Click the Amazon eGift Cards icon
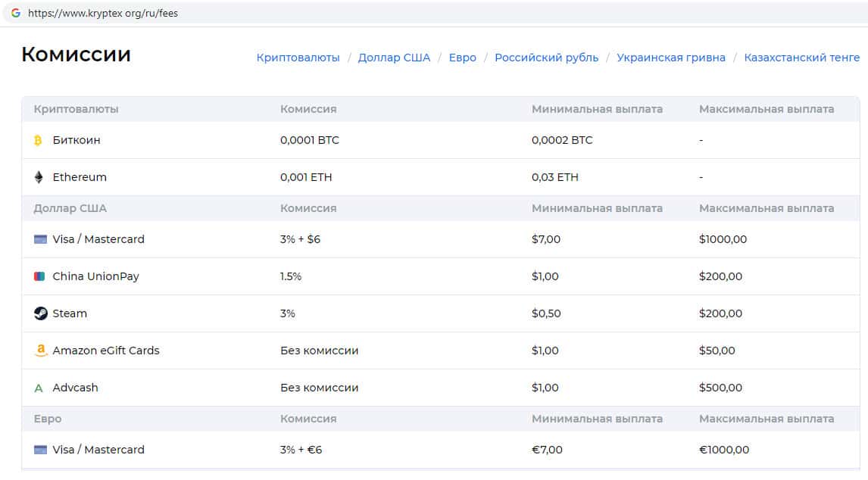Viewport: 868px width, 480px height. click(40, 351)
